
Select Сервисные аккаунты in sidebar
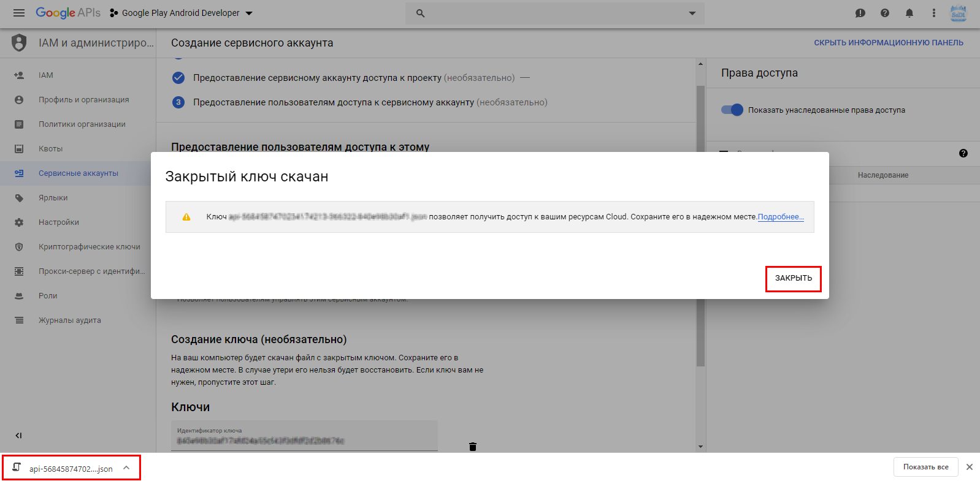click(78, 173)
